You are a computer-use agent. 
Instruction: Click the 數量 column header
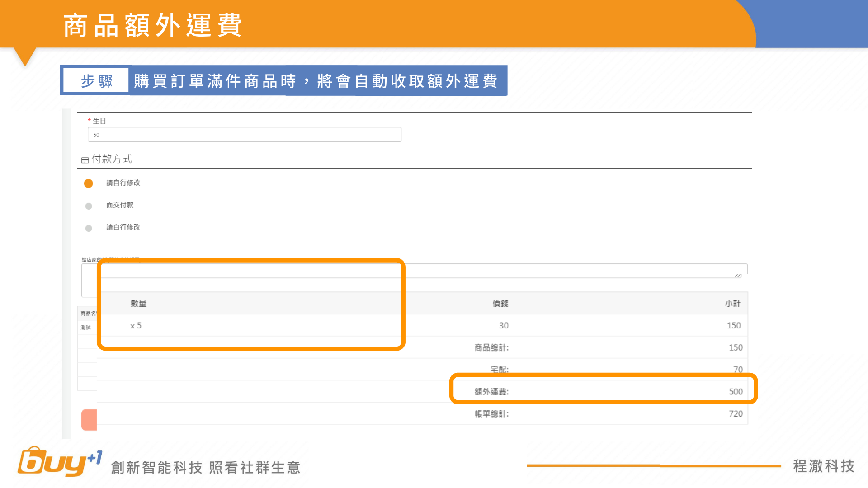coord(138,304)
